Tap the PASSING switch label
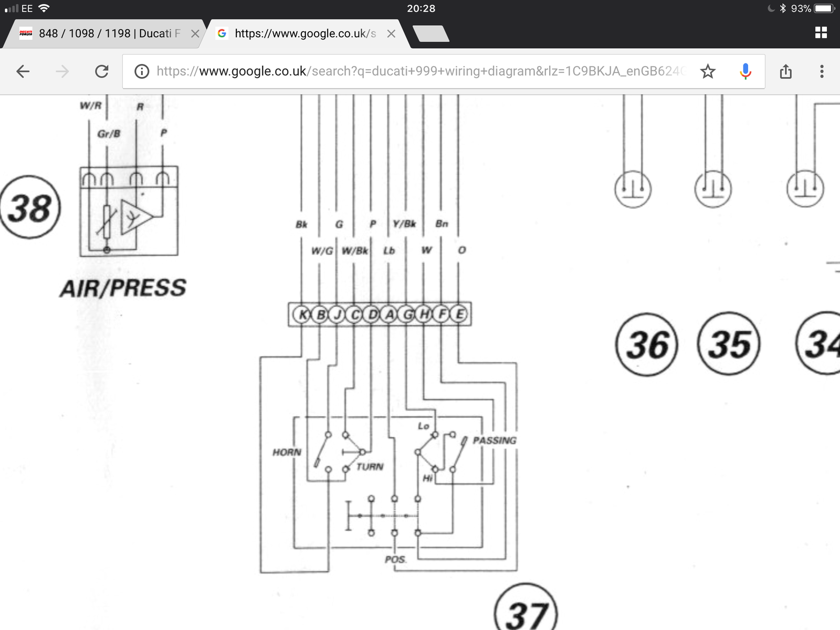This screenshot has width=840, height=630. click(x=495, y=440)
